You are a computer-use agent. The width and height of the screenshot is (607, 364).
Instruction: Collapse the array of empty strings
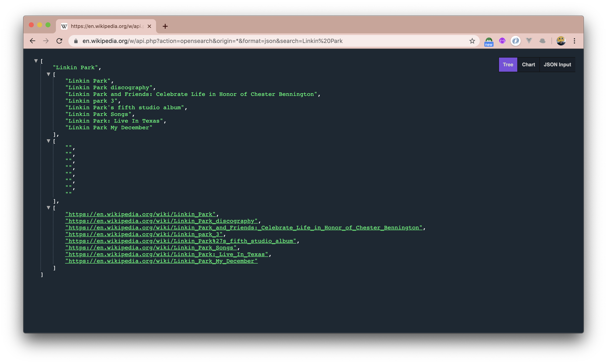pyautogui.click(x=48, y=141)
